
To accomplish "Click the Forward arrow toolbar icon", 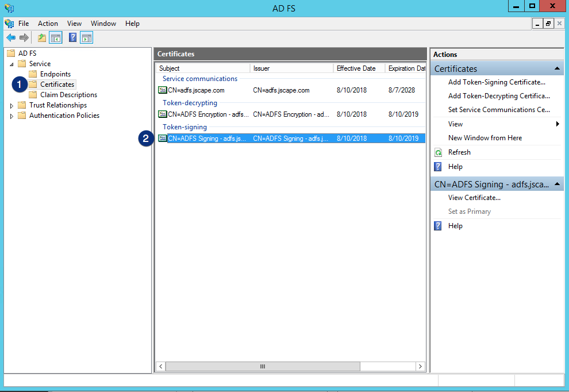I will pyautogui.click(x=24, y=38).
